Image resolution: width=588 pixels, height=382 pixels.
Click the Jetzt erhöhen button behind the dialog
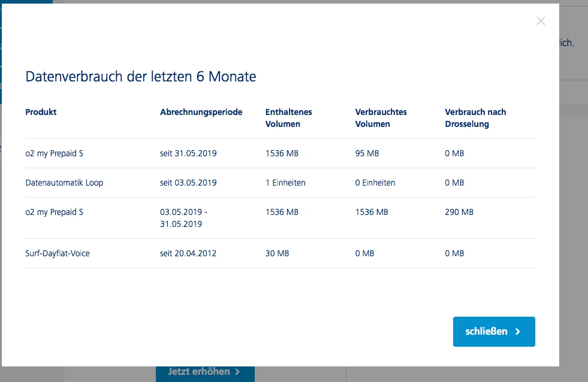coord(205,373)
